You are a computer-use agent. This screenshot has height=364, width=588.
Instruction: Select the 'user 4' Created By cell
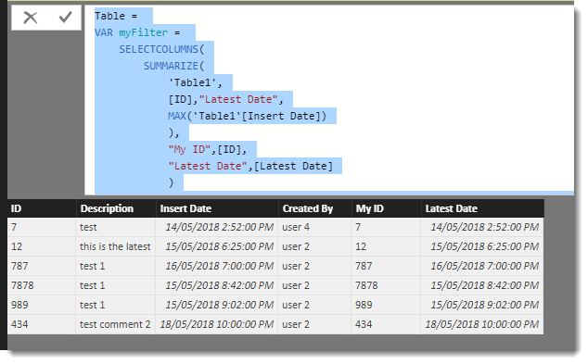[314, 227]
